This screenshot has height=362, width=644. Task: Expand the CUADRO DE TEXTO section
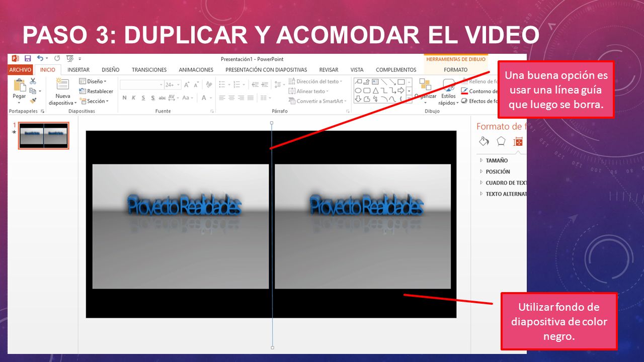503,183
